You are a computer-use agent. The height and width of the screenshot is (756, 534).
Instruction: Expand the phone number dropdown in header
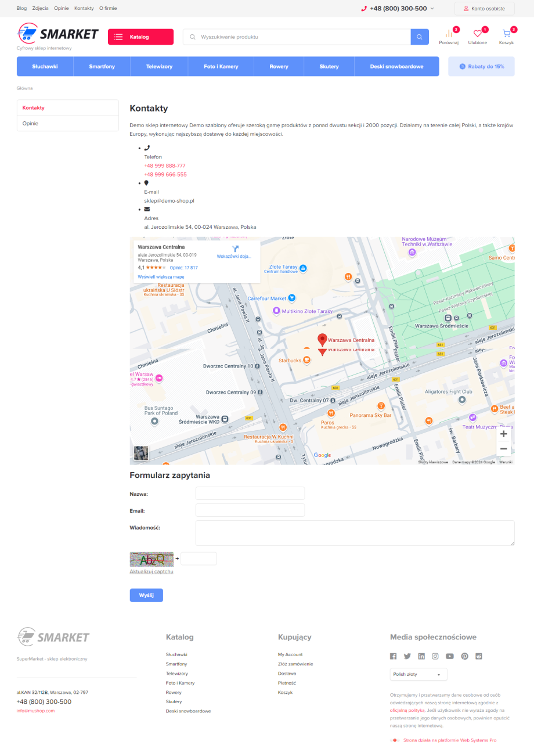pyautogui.click(x=432, y=9)
